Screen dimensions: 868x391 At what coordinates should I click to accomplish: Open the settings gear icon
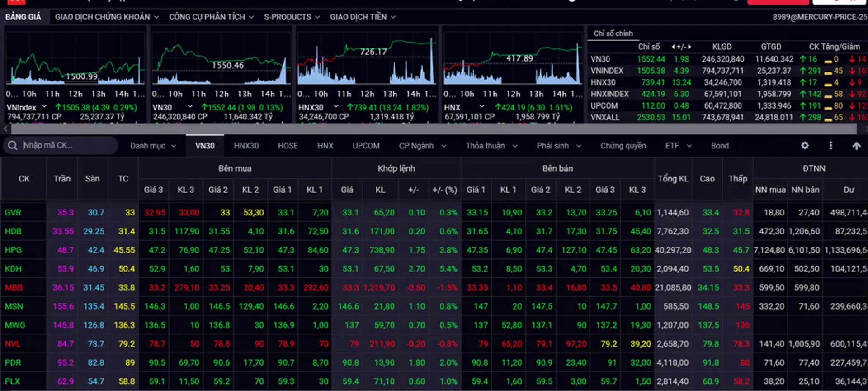click(x=805, y=145)
